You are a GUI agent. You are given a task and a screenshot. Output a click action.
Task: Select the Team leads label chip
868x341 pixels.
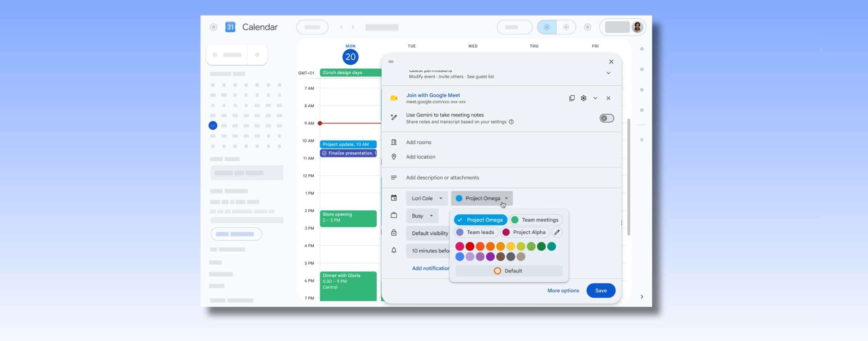click(476, 232)
